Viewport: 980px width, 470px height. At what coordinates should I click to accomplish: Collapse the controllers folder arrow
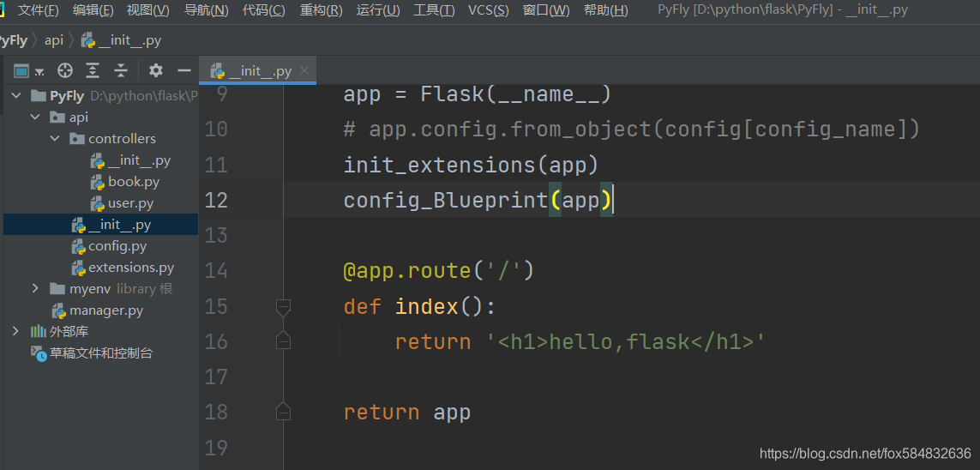pyautogui.click(x=55, y=138)
